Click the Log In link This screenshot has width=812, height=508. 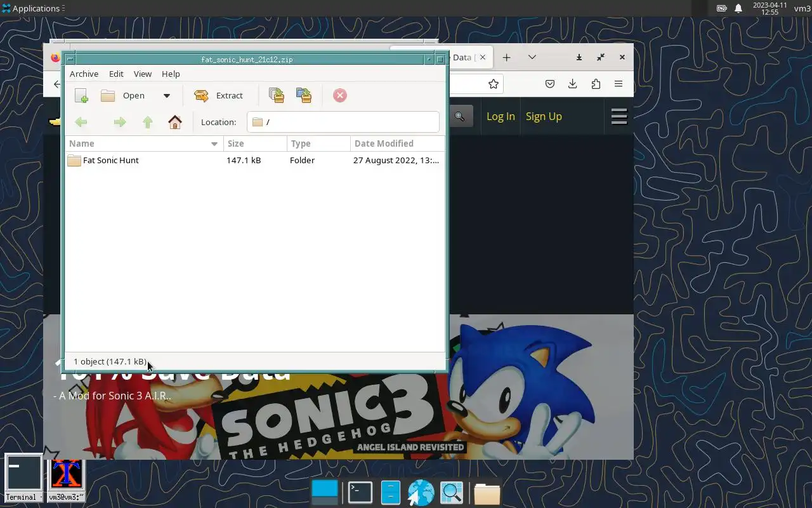[x=501, y=116]
